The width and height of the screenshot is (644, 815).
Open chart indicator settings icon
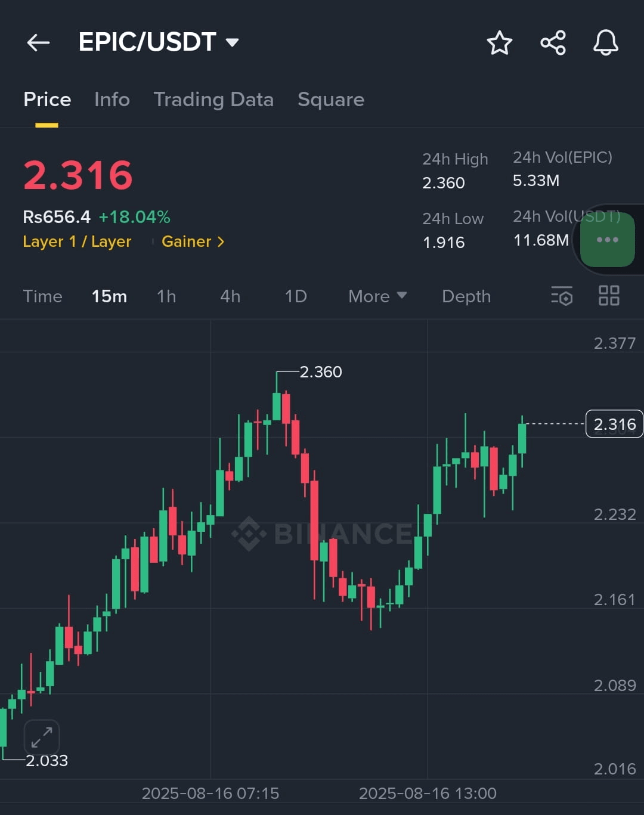(x=562, y=296)
